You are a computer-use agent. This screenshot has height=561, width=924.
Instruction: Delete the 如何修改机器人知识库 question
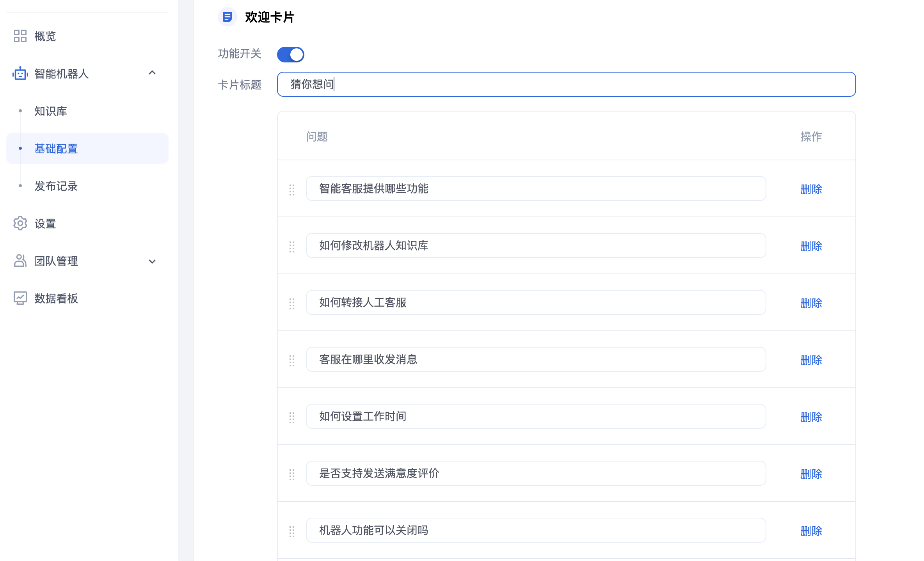811,246
